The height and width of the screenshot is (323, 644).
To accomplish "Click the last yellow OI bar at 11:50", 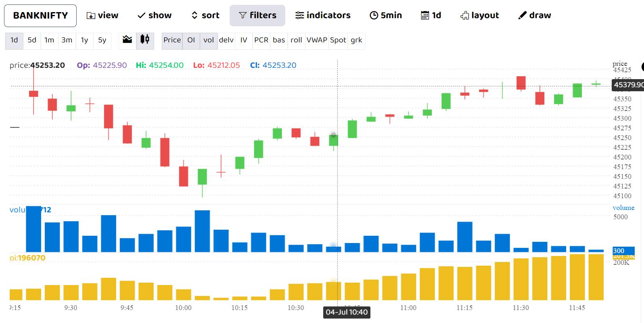I will click(x=596, y=277).
